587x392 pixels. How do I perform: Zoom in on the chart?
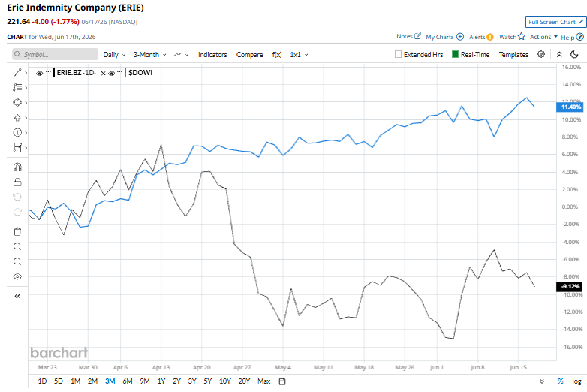tap(17, 246)
